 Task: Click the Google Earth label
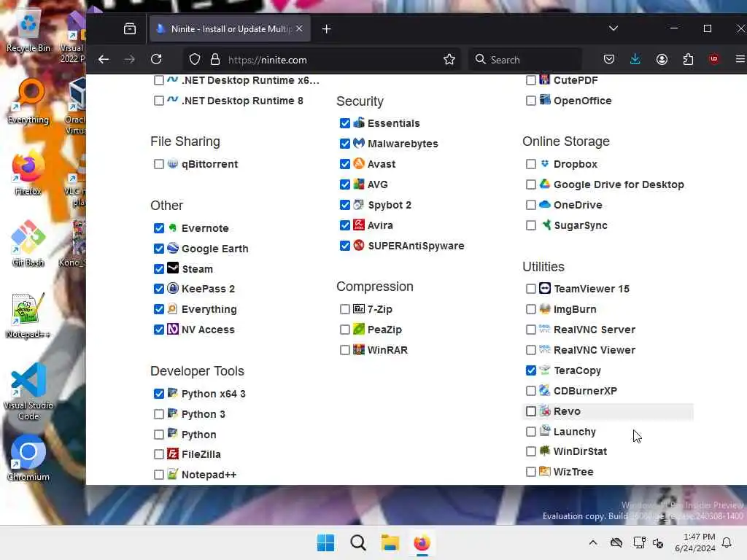[x=215, y=249]
